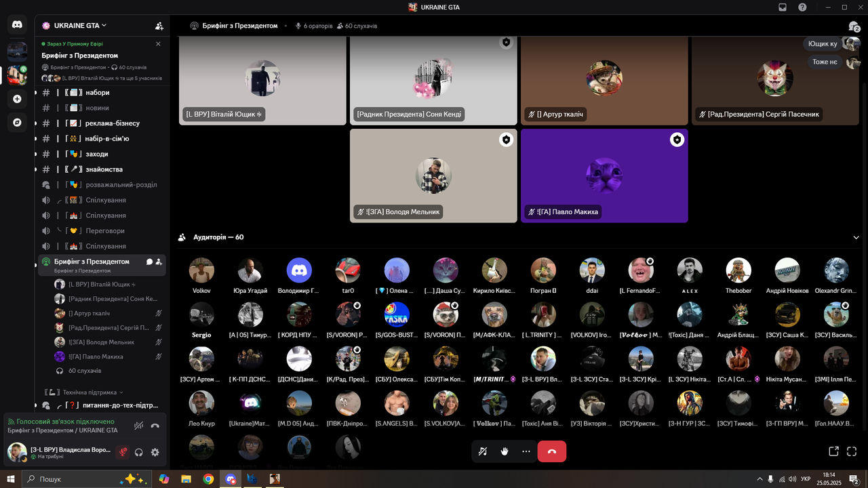This screenshot has width=868, height=488.
Task: Open Copilot from the taskbar
Action: tap(163, 479)
